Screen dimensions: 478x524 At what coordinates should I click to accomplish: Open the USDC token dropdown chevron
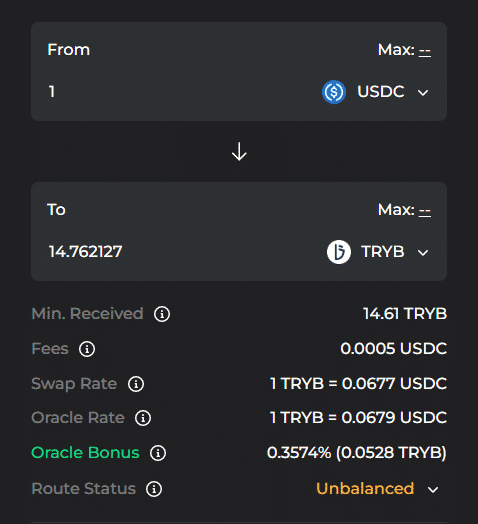tap(423, 93)
